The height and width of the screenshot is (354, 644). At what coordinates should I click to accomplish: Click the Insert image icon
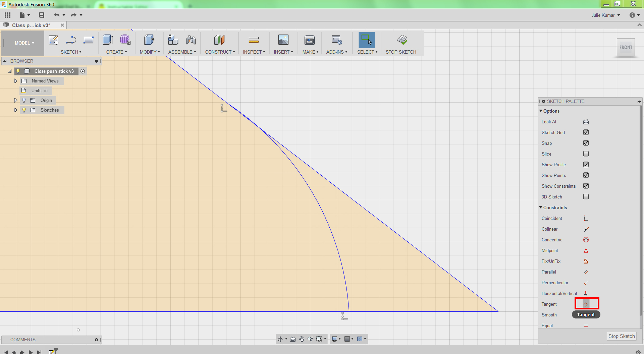(x=283, y=40)
